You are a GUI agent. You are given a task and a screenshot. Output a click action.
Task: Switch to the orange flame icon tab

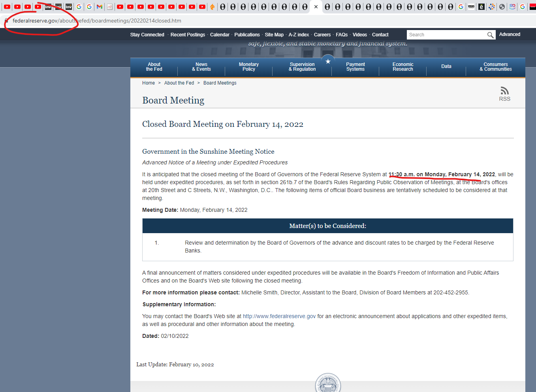pos(213,7)
